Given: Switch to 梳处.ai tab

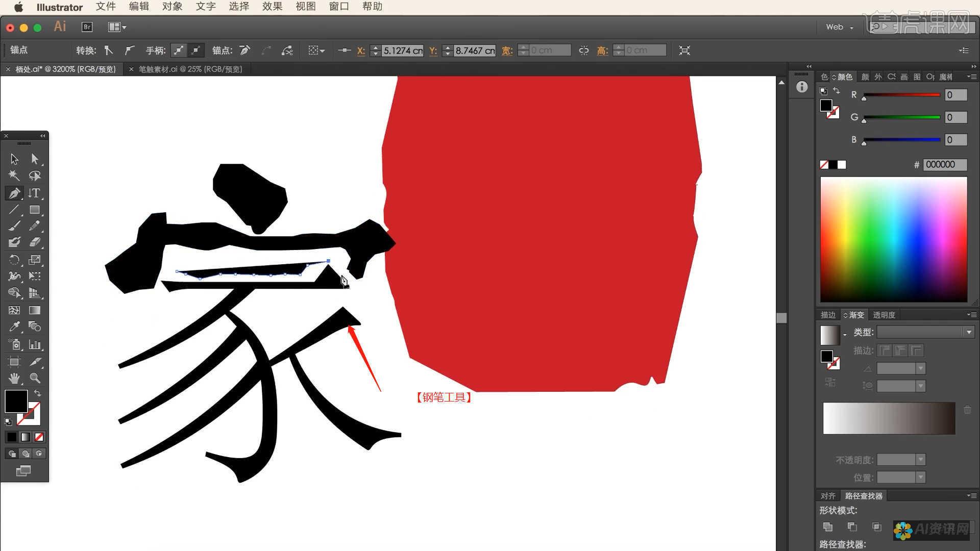Looking at the screenshot, I should pos(64,68).
